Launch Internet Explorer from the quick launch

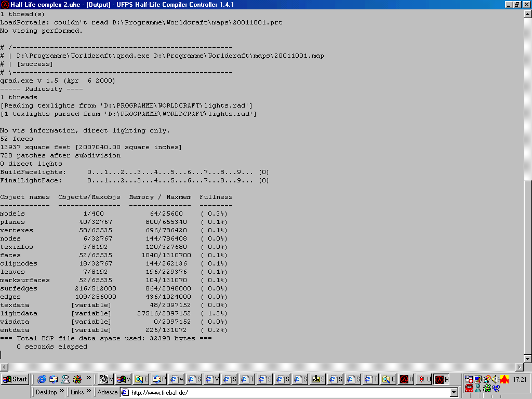[42, 379]
